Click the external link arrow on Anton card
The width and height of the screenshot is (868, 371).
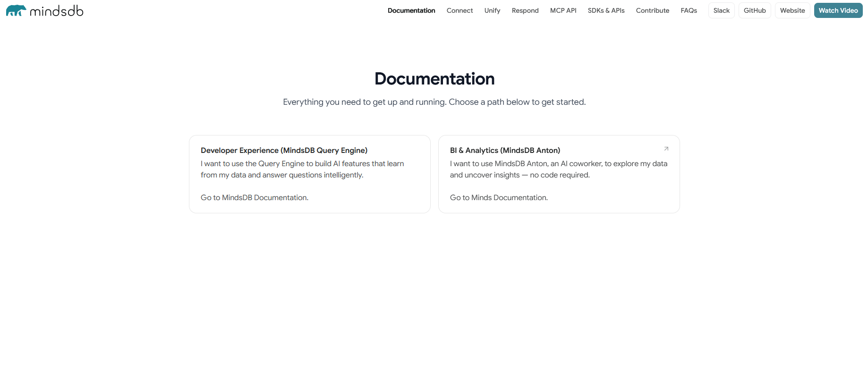pyautogui.click(x=666, y=149)
